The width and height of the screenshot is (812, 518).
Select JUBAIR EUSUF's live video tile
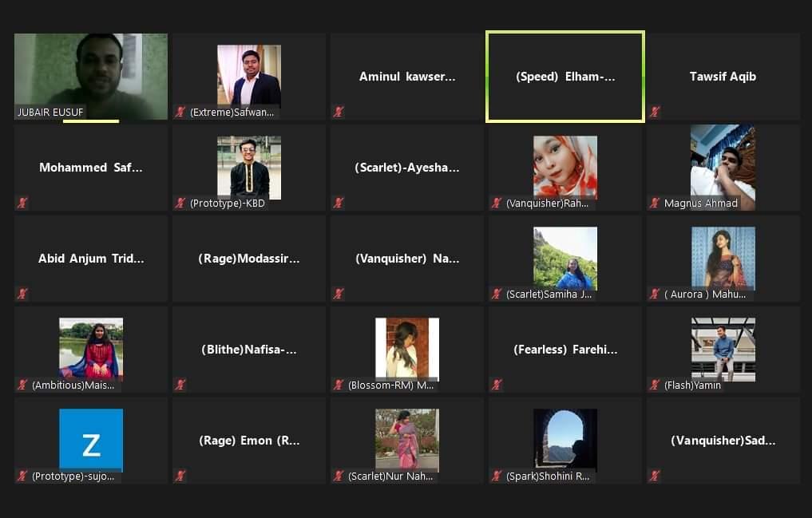[x=91, y=77]
